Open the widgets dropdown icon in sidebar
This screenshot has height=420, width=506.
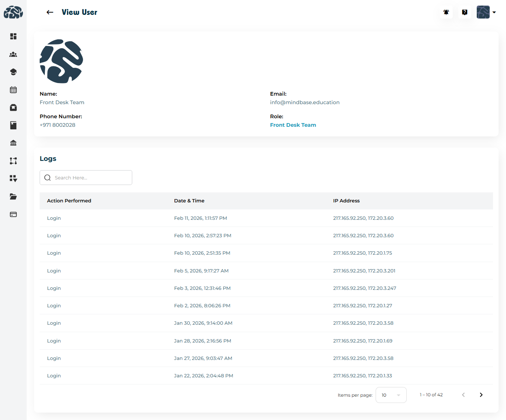(x=13, y=179)
